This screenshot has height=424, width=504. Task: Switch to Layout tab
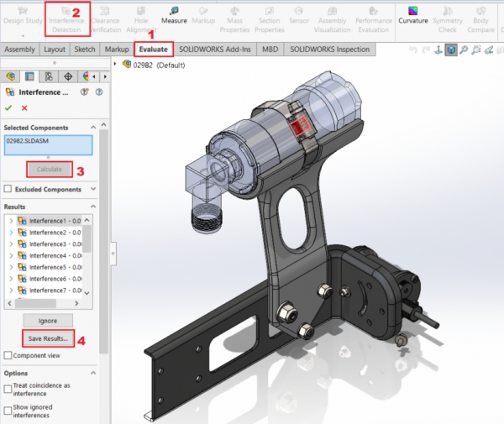(x=55, y=50)
